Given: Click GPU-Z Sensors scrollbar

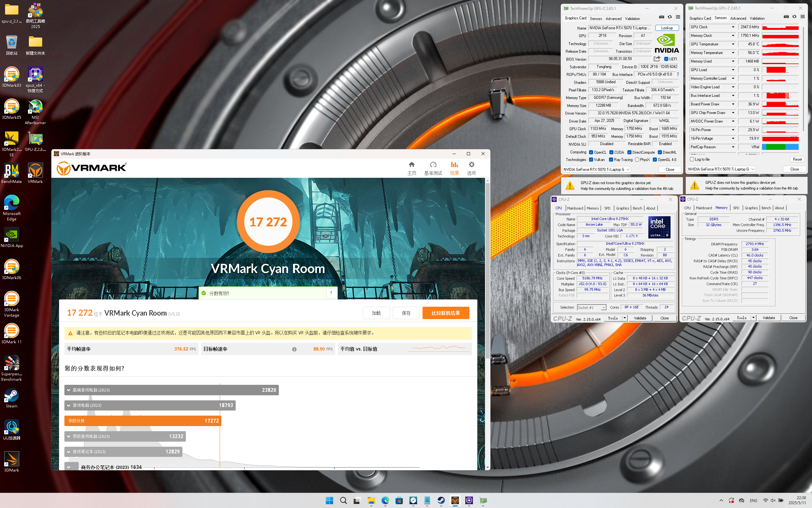Looking at the screenshot, I should (803, 79).
